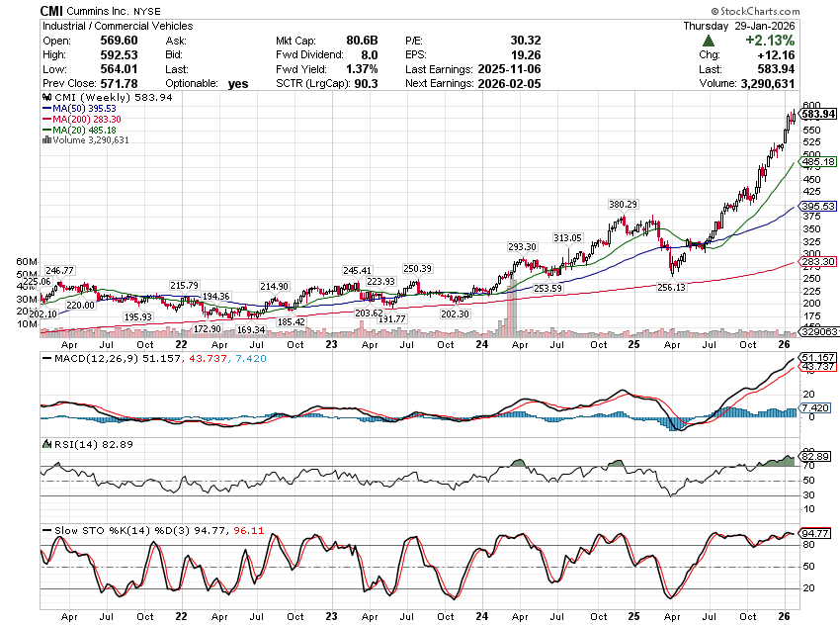Click the volume bars icon in legend

point(44,140)
